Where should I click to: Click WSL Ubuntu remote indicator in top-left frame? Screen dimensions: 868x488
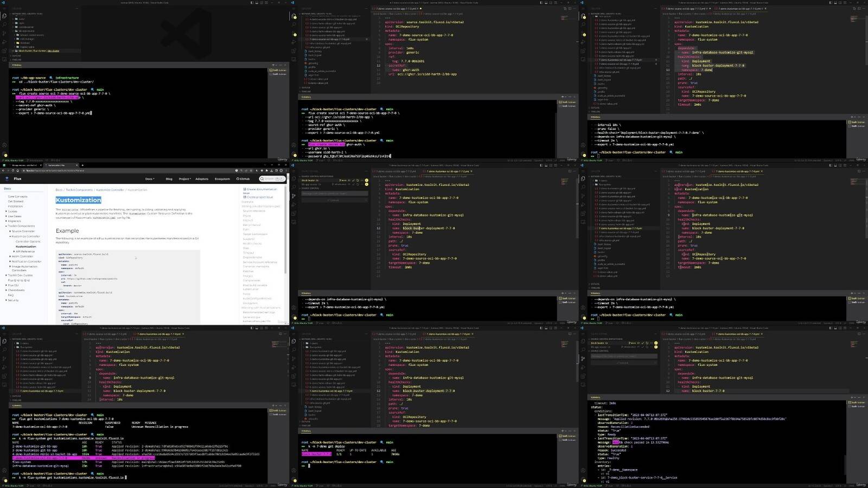click(14, 160)
